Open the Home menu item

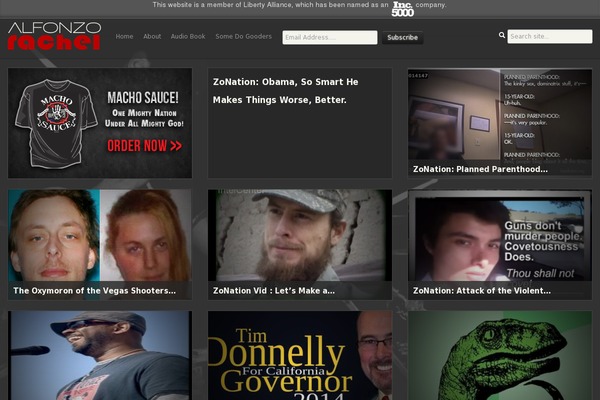click(124, 36)
